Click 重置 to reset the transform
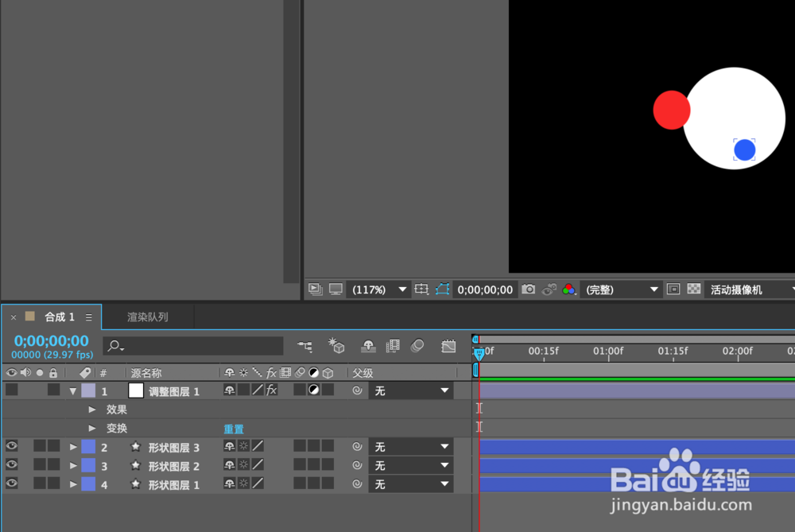The height and width of the screenshot is (532, 795). click(234, 429)
